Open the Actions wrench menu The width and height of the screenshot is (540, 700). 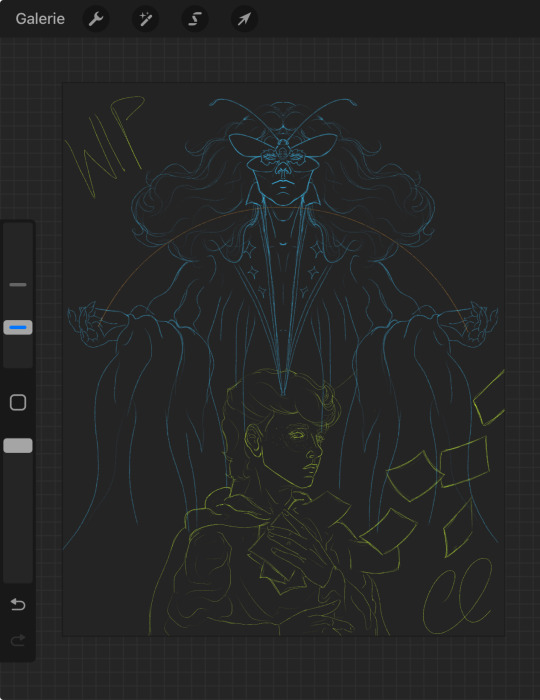(96, 19)
